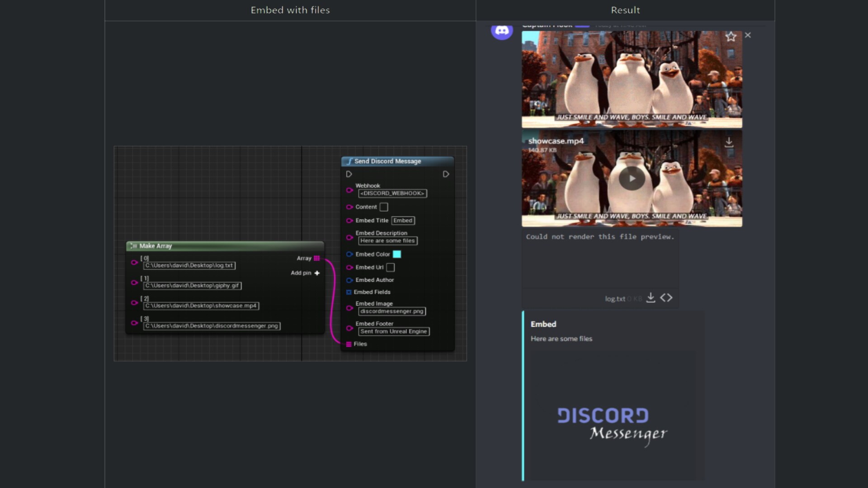868x488 pixels.
Task: Edit the 'Here are some files' description field
Action: [x=387, y=241]
